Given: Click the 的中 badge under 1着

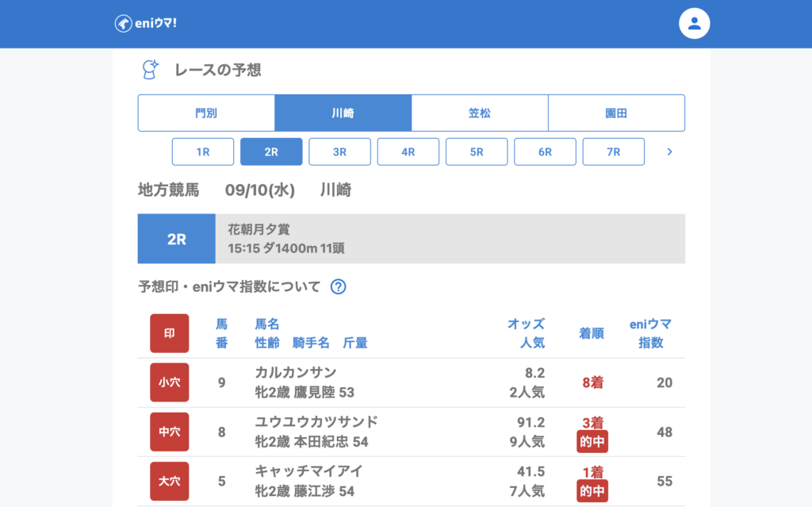Looking at the screenshot, I should pyautogui.click(x=592, y=491).
